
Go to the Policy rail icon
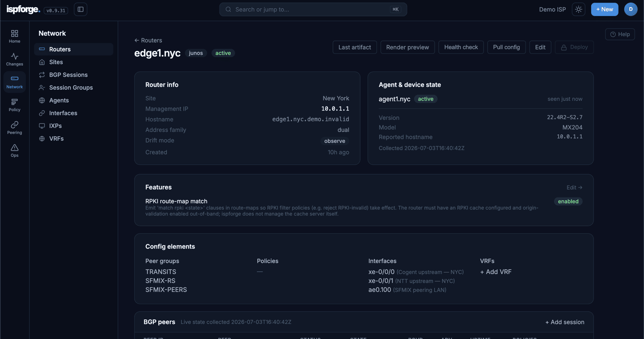tap(14, 105)
